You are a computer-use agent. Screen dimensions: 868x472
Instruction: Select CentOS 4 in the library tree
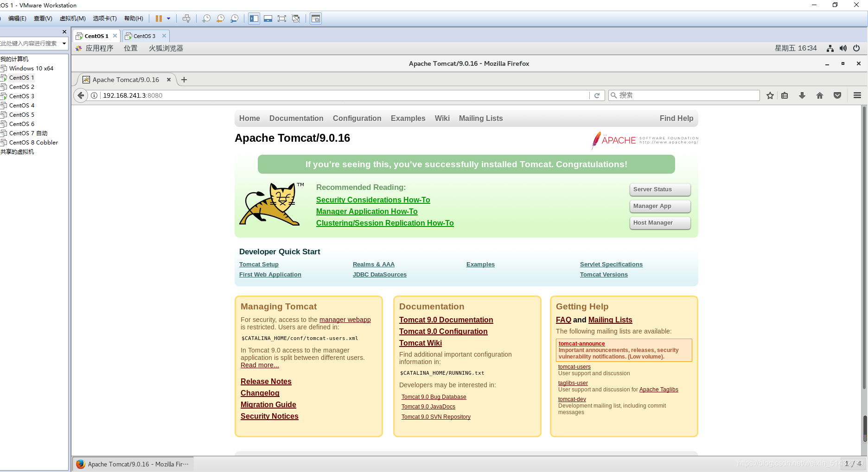tap(22, 105)
